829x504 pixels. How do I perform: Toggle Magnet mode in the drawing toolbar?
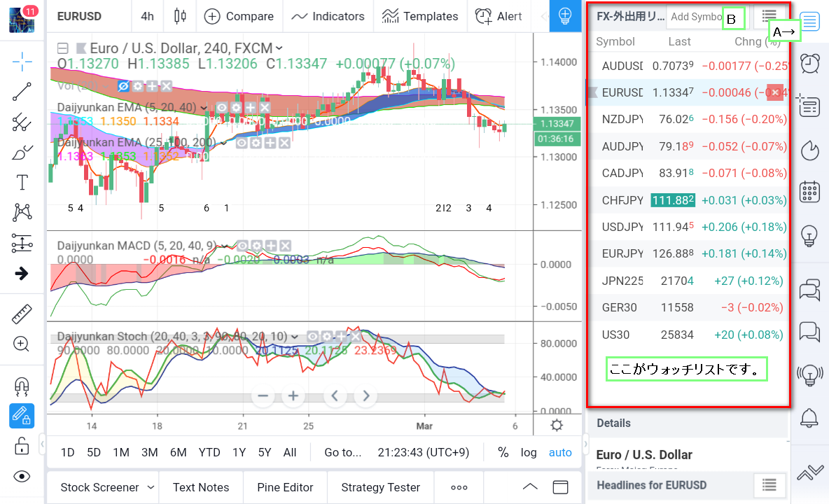pyautogui.click(x=21, y=385)
